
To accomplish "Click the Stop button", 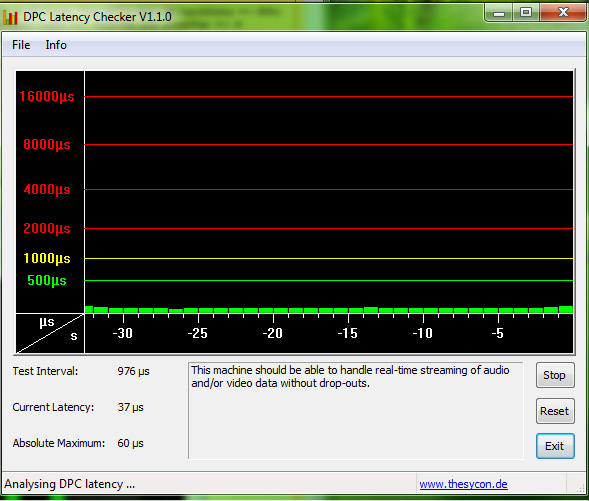I will coord(555,375).
